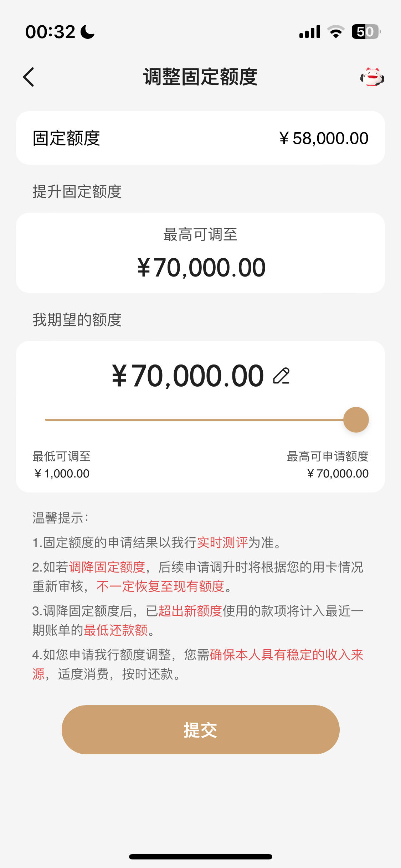Tap the 最低可调至 ¥1,000.00 label
401x868 pixels.
61,465
